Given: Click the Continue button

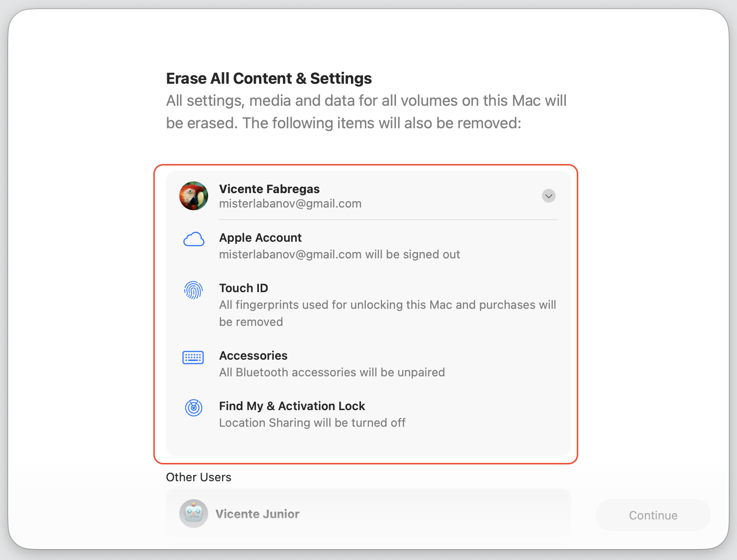Looking at the screenshot, I should coord(653,515).
